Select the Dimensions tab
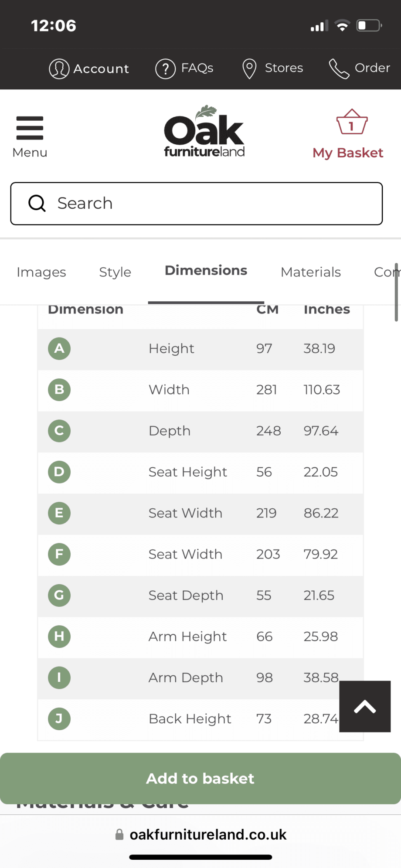The width and height of the screenshot is (401, 868). pos(206,271)
